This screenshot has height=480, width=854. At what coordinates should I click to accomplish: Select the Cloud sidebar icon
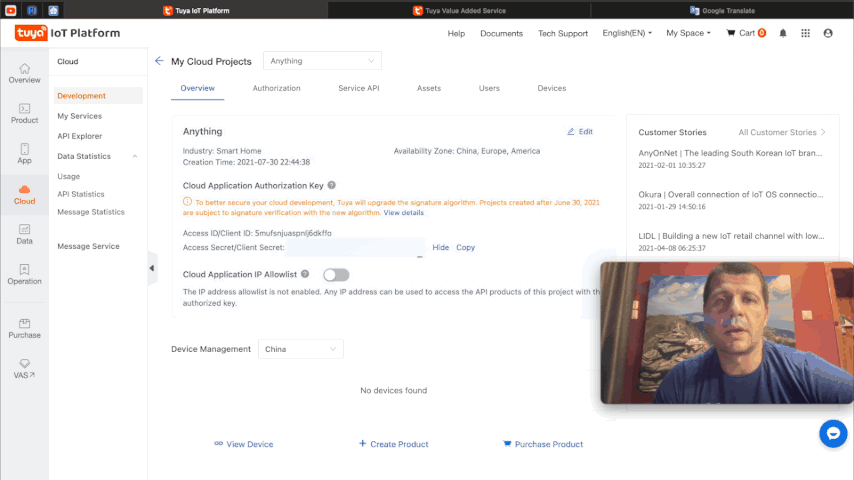(25, 195)
